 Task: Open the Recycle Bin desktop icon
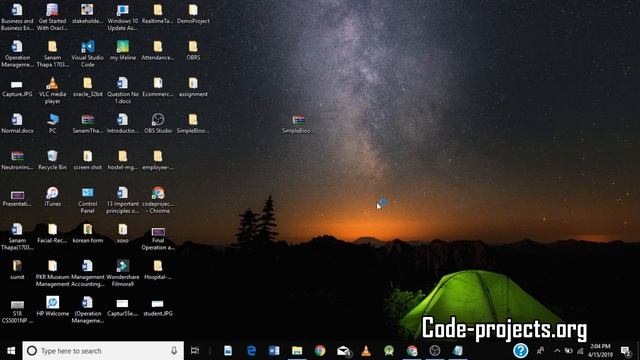point(52,160)
